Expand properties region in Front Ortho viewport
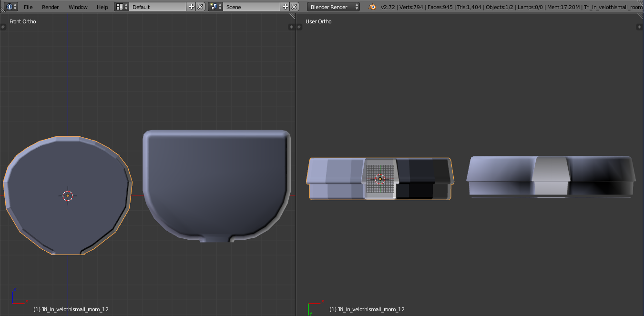Viewport: 644px width, 316px height. [x=292, y=27]
